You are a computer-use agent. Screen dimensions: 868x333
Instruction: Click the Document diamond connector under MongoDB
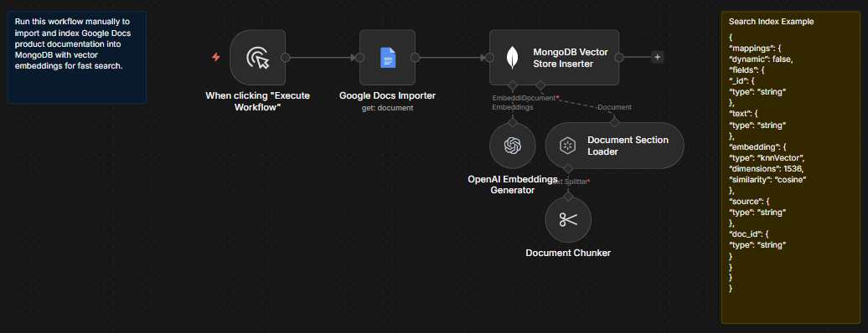coord(541,85)
